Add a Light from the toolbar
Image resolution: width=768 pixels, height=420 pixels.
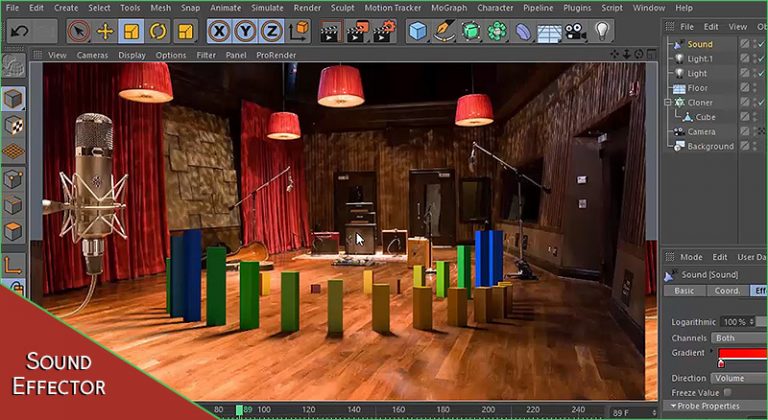tap(603, 31)
